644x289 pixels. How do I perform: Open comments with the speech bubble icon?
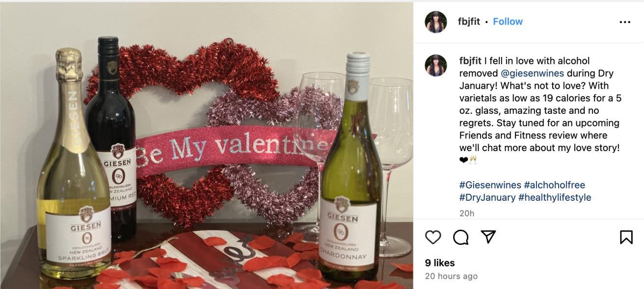(x=460, y=237)
